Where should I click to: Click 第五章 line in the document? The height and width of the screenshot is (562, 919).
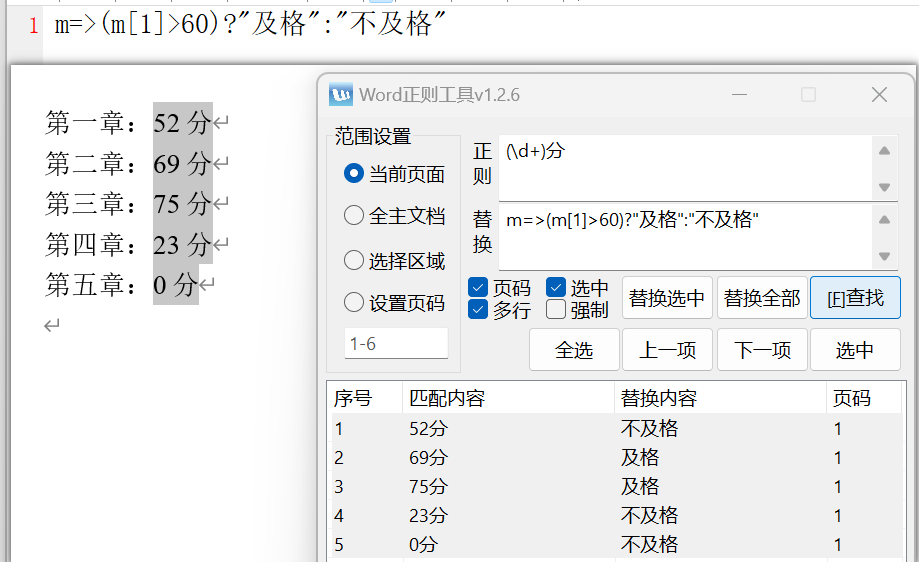coord(130,285)
